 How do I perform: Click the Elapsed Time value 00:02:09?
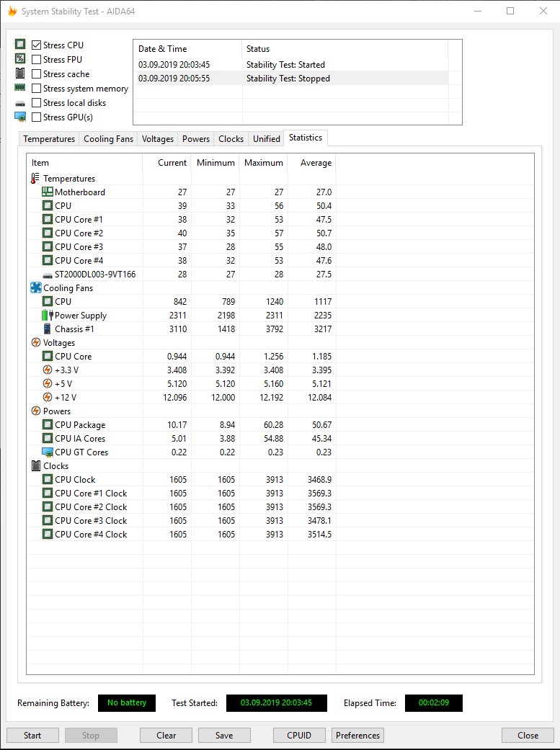[434, 702]
